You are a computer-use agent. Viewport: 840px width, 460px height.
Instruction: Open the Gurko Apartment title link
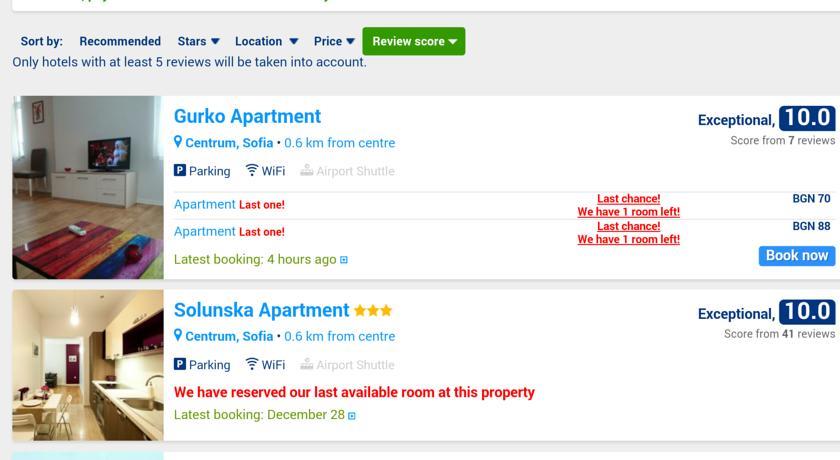pos(247,116)
